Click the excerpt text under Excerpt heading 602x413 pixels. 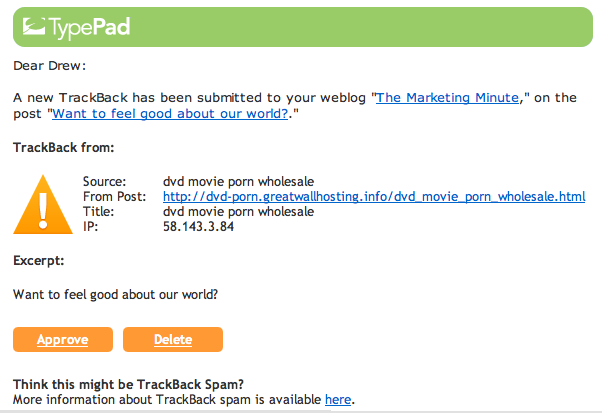tap(115, 294)
